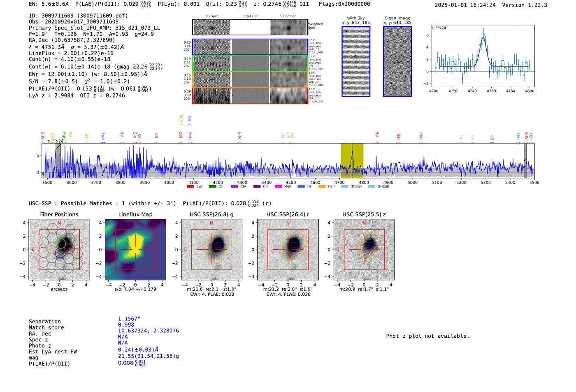Click the (H)CaII legend swatch
576x392 pixels.
tap(372, 186)
